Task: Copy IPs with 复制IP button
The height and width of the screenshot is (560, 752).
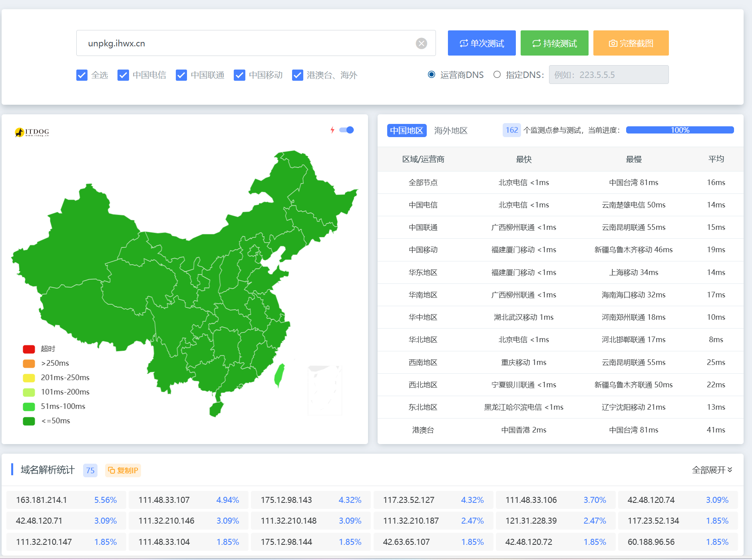Action: coord(123,470)
